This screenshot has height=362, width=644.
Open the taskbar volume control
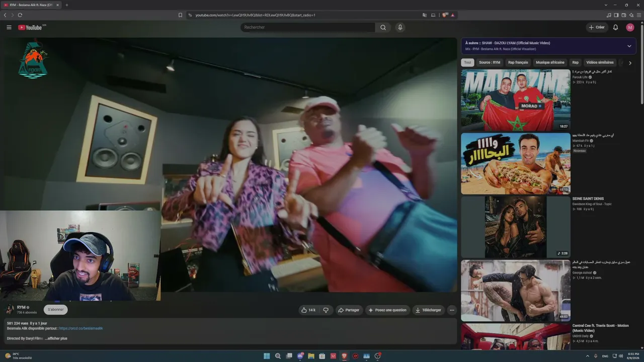[x=620, y=356]
